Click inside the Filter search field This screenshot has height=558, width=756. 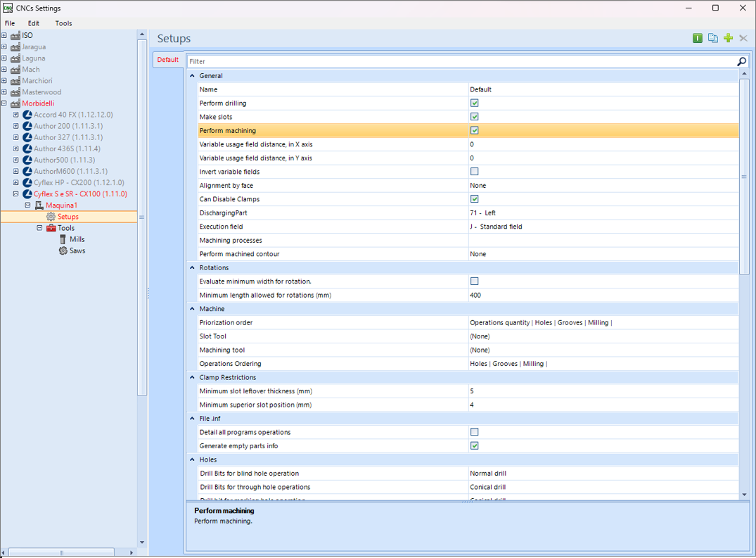461,61
